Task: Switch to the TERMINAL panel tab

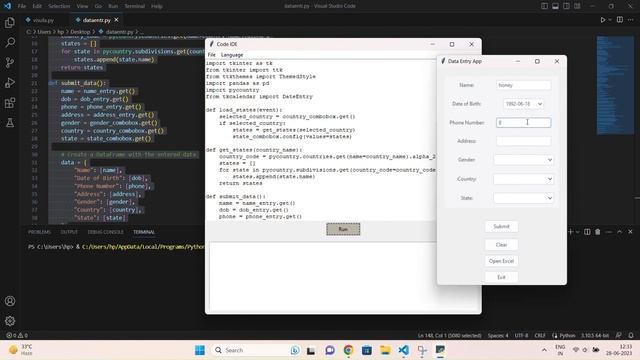Action: click(x=144, y=232)
